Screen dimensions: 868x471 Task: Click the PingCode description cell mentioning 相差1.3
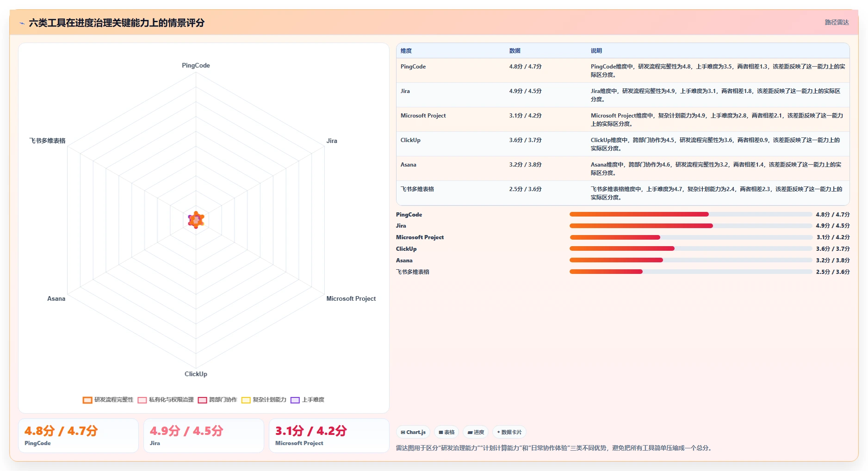[x=718, y=71]
